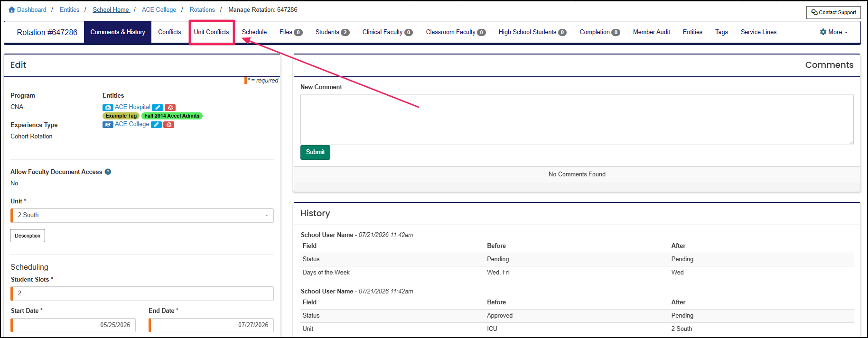Click the 'Days of the Week' history field

pos(326,273)
